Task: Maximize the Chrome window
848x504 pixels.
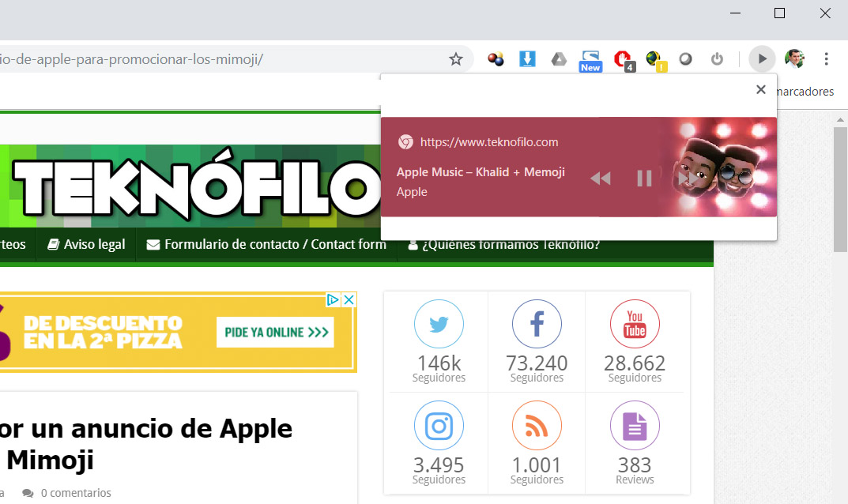Action: pyautogui.click(x=779, y=13)
